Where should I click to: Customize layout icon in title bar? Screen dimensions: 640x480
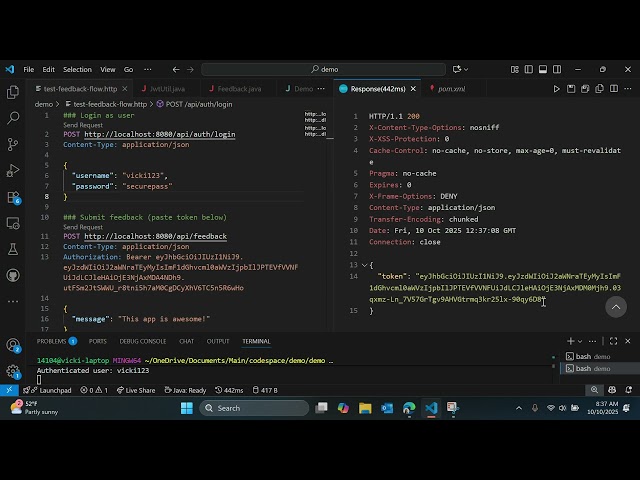click(515, 69)
